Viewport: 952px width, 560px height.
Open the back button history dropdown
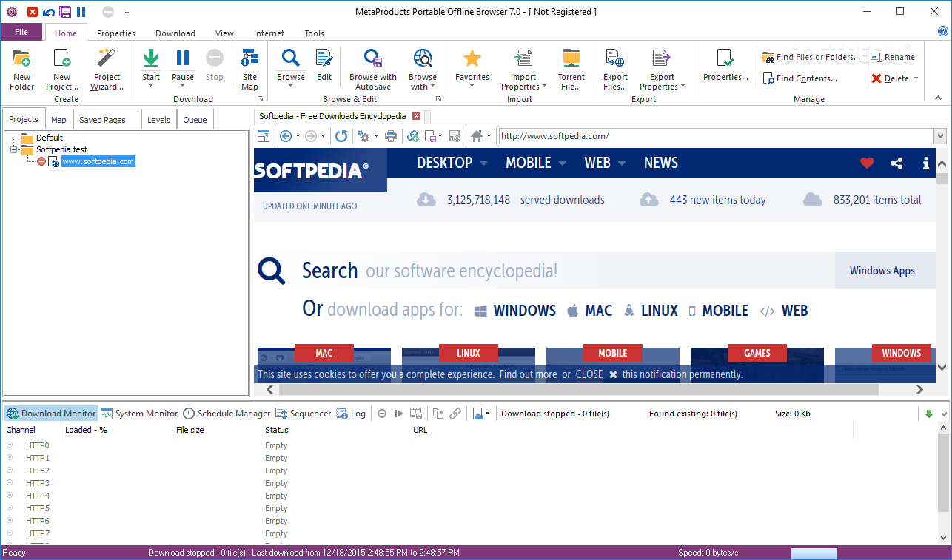pos(298,136)
